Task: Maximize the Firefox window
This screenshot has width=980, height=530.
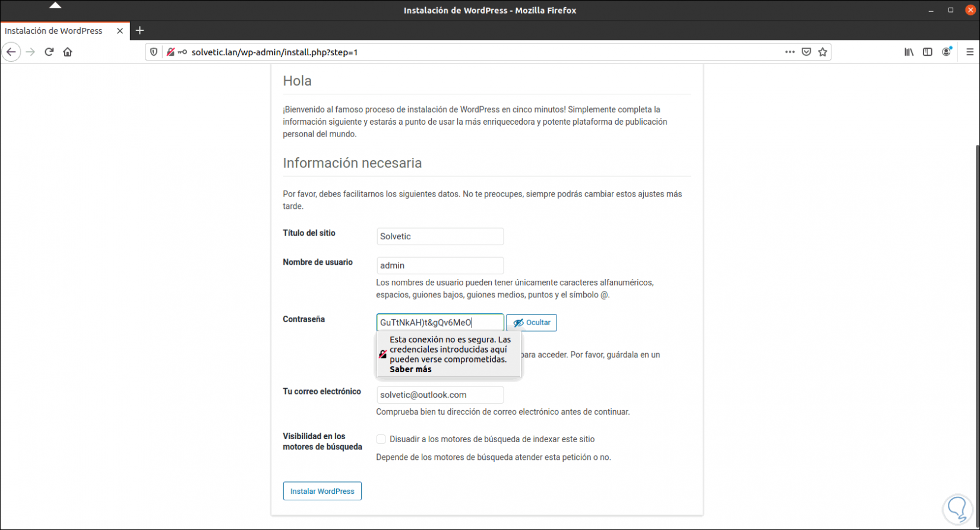Action: (951, 10)
